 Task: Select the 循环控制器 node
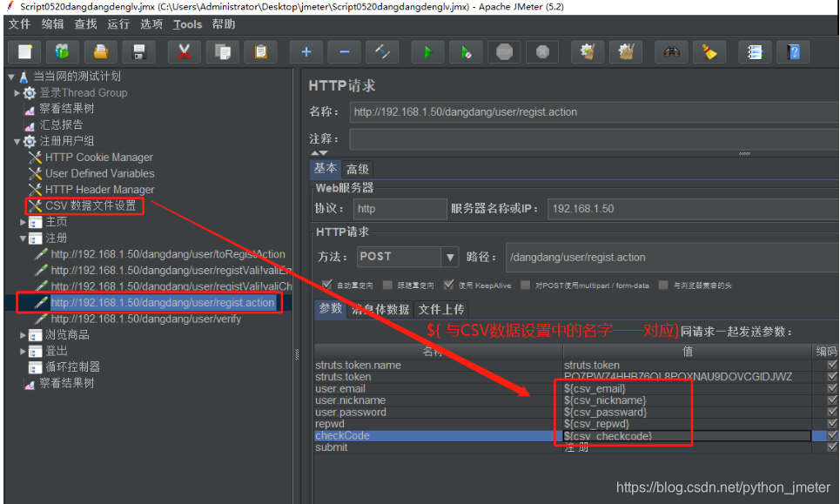72,366
